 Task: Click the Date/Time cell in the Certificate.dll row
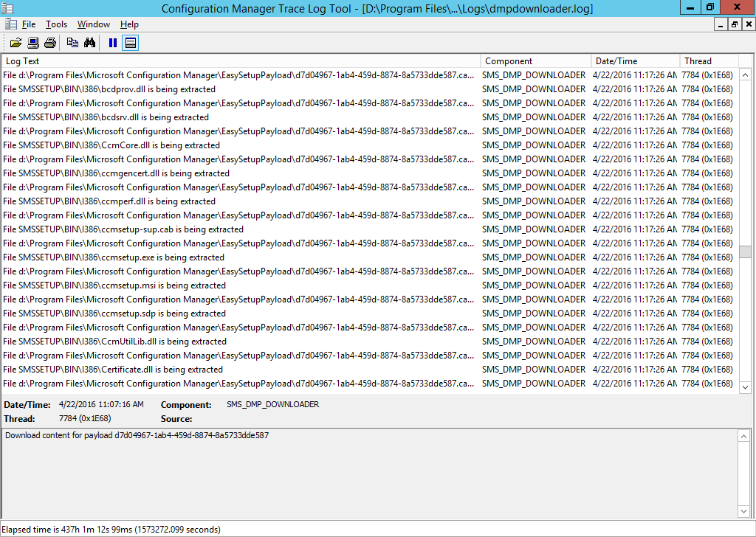click(x=635, y=370)
